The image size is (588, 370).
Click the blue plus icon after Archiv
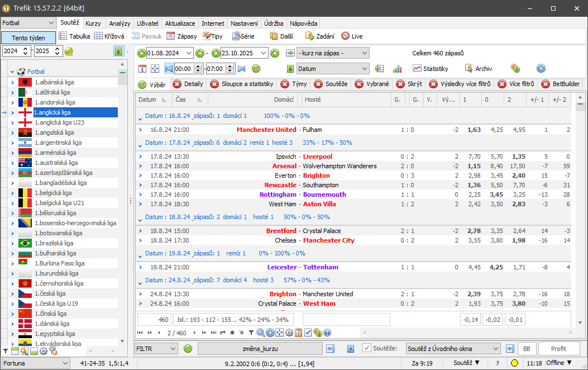point(541,69)
